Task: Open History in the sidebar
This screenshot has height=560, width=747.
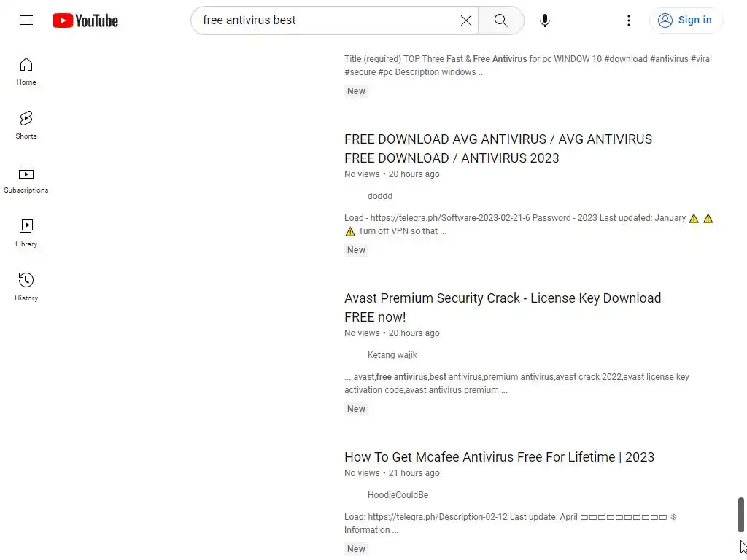Action: click(x=26, y=287)
